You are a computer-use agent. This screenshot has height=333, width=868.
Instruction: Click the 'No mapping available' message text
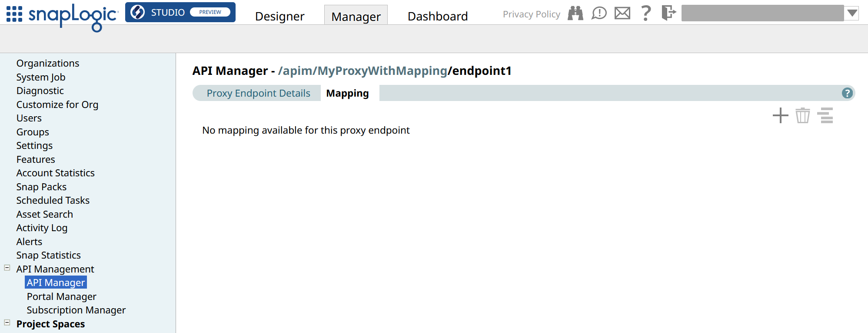(306, 130)
